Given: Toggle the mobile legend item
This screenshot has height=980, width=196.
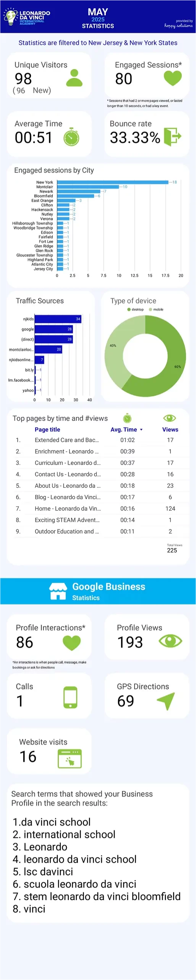Looking at the screenshot, I should 156,309.
